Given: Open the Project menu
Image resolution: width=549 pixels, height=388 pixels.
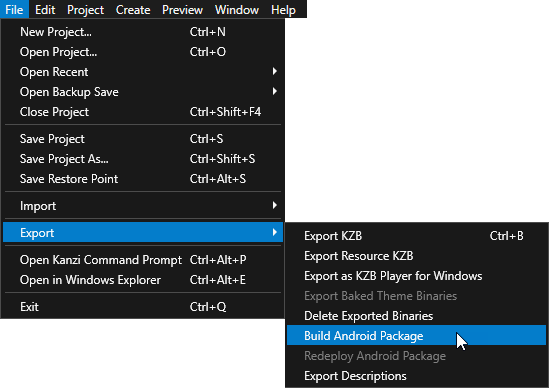Looking at the screenshot, I should click(85, 9).
